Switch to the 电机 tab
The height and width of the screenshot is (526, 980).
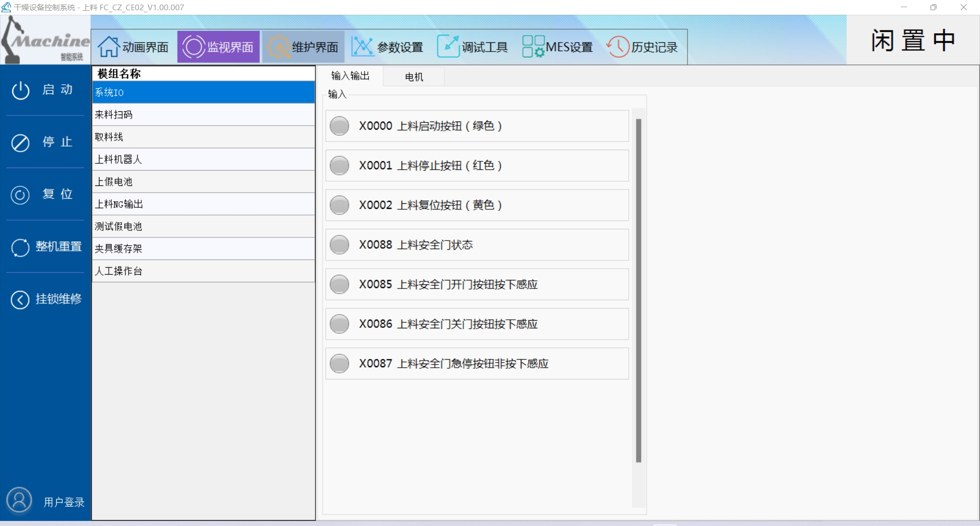(414, 77)
